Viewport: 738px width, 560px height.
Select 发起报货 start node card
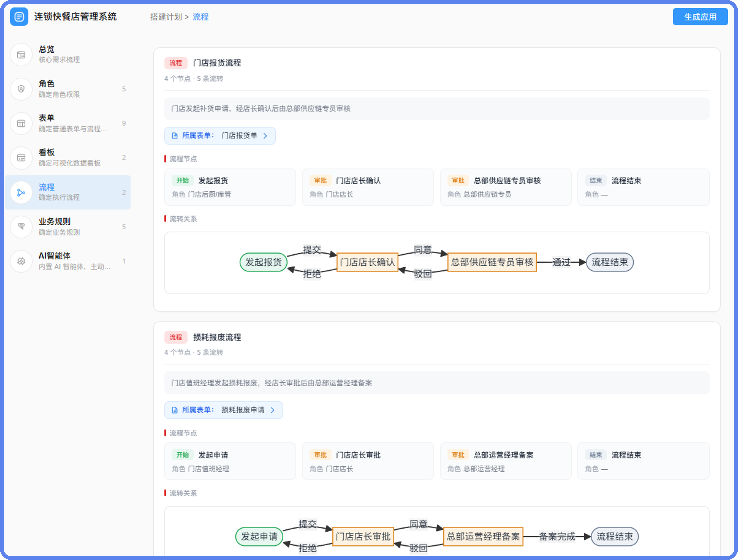(x=230, y=187)
